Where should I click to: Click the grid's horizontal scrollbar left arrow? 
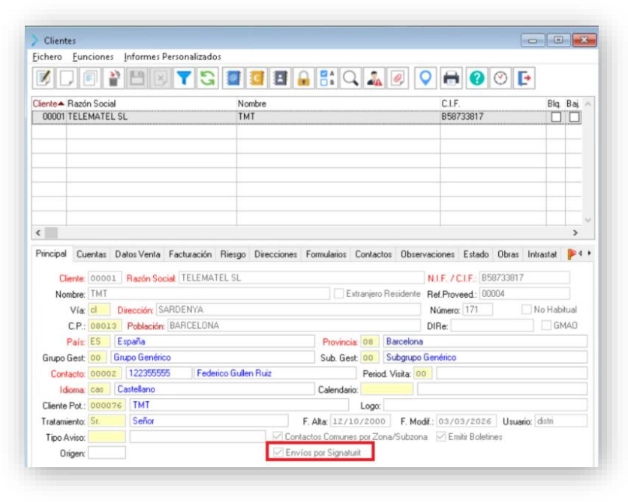click(38, 232)
